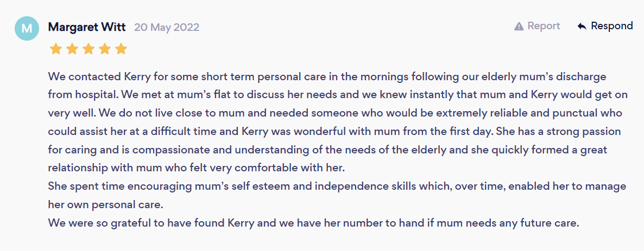Click the Report warning triangle icon
Screen dimensions: 644x251
pyautogui.click(x=519, y=27)
